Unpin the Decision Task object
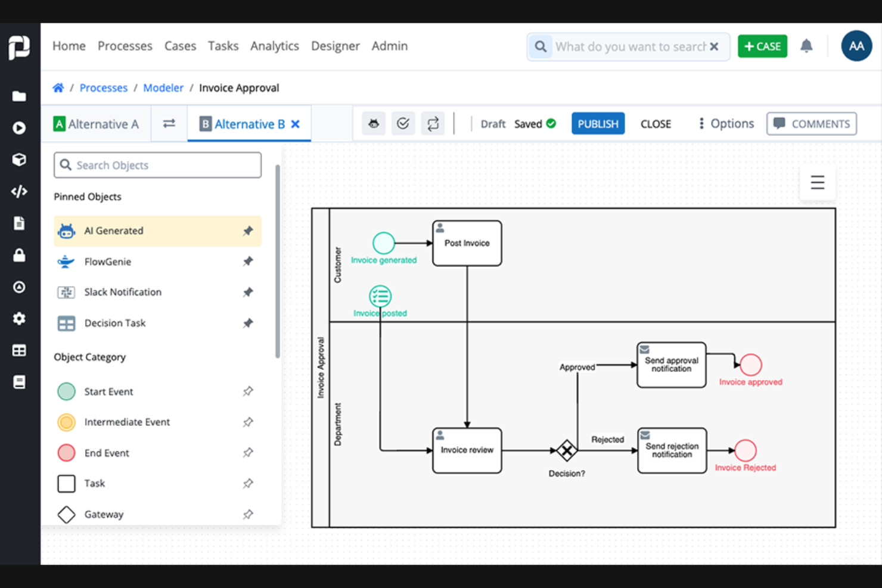The height and width of the screenshot is (588, 882). (x=248, y=323)
